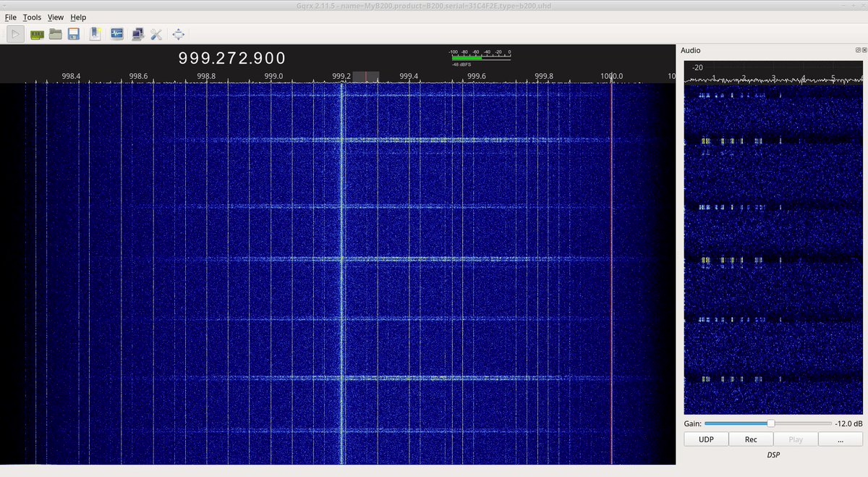Open the View menu
The width and height of the screenshot is (868, 477).
click(56, 17)
